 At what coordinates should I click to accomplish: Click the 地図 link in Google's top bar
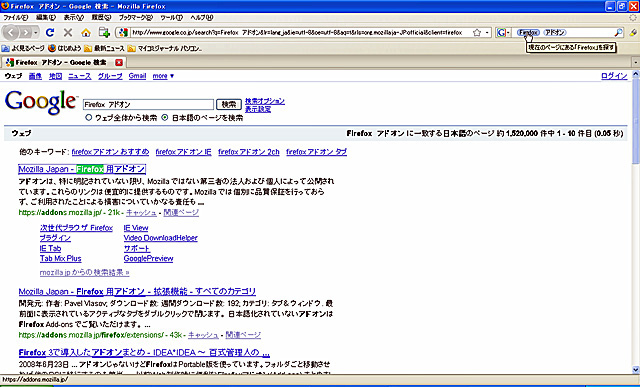(x=56, y=76)
